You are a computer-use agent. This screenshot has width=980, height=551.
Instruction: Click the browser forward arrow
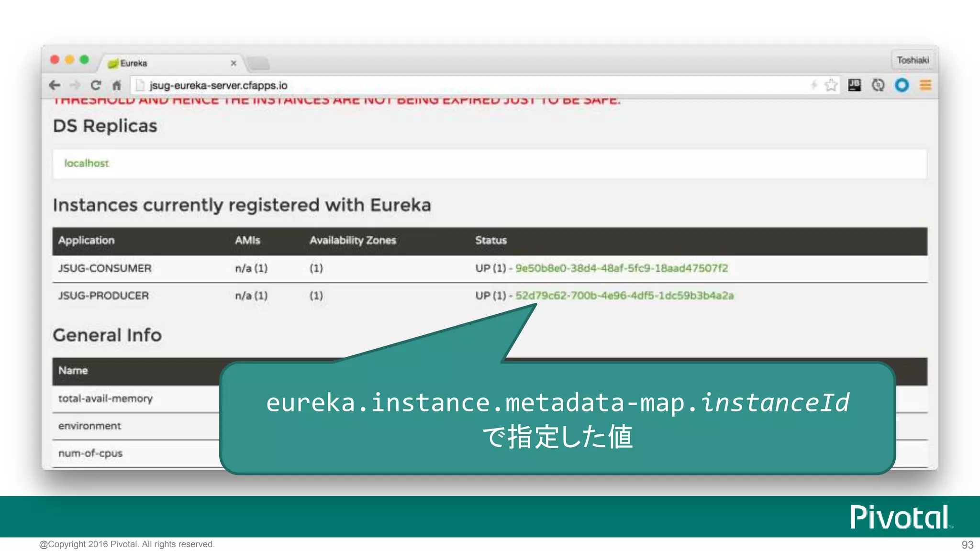tap(75, 85)
